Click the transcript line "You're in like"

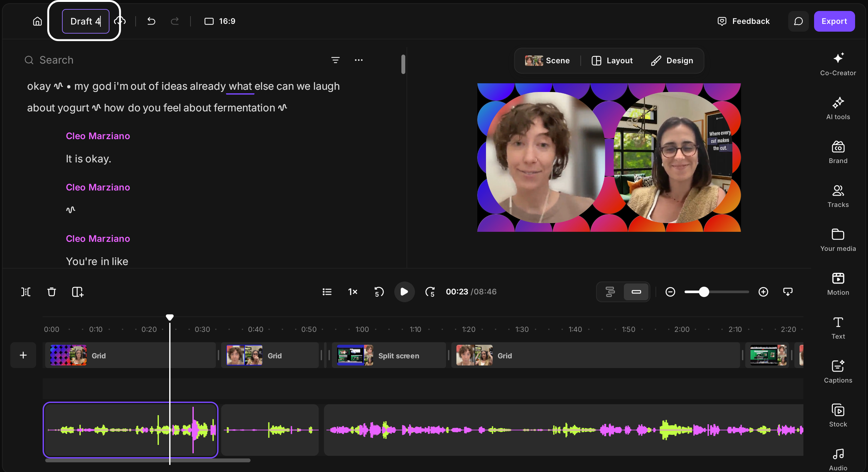[x=97, y=262]
